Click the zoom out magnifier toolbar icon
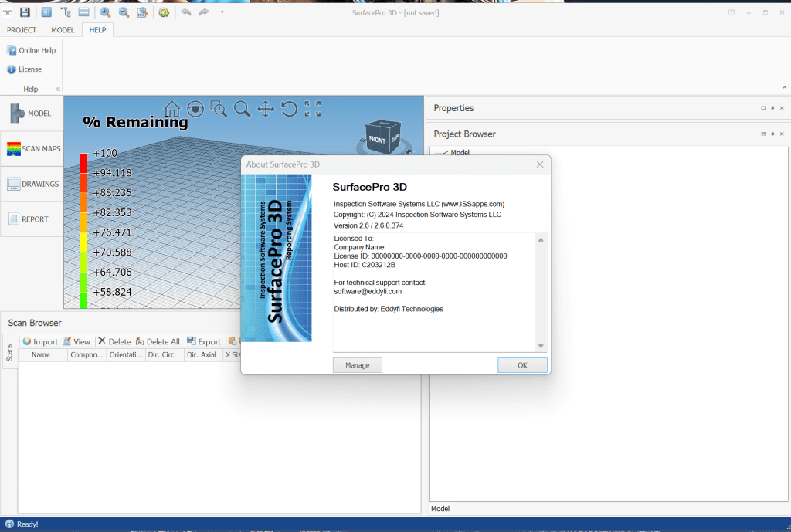Image resolution: width=791 pixels, height=532 pixels. [124, 12]
